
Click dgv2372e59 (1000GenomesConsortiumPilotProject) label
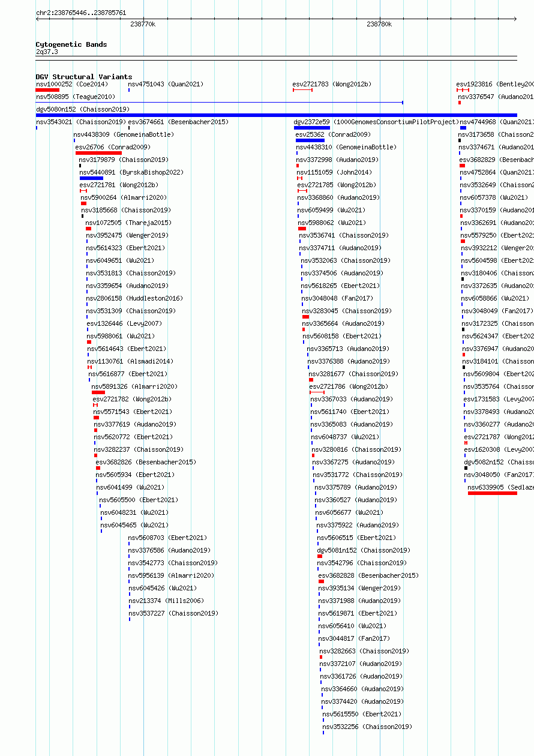(377, 122)
